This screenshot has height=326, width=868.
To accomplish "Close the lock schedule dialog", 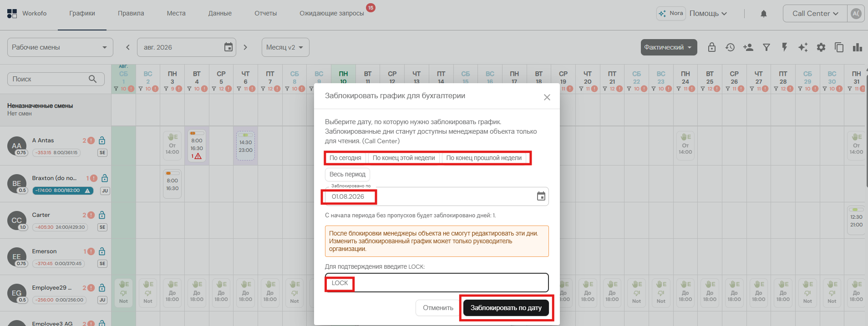I will pos(547,97).
